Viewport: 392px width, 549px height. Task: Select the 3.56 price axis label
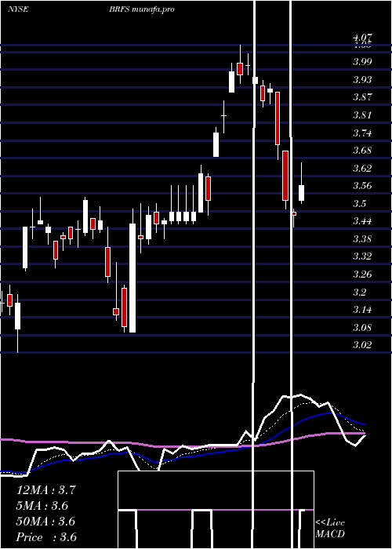(x=362, y=186)
